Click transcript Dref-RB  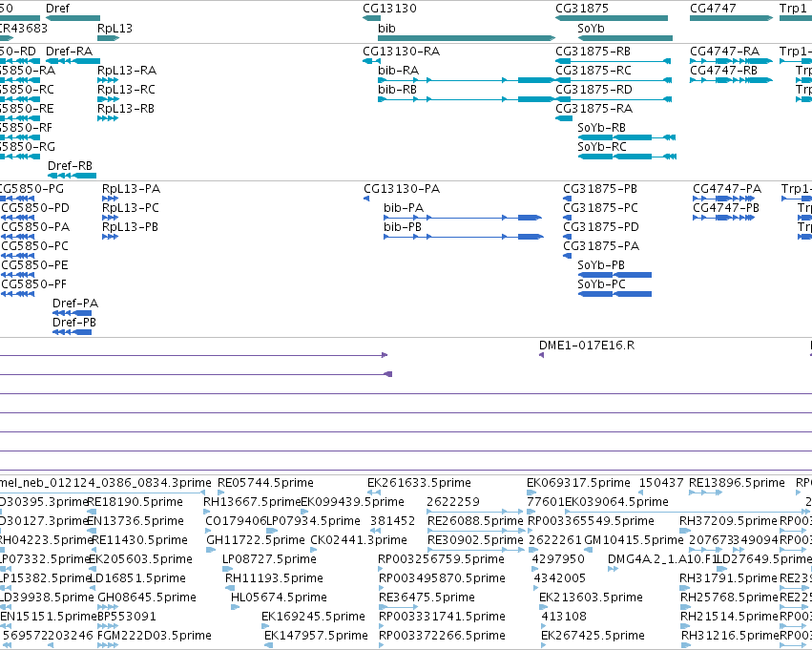72,176
